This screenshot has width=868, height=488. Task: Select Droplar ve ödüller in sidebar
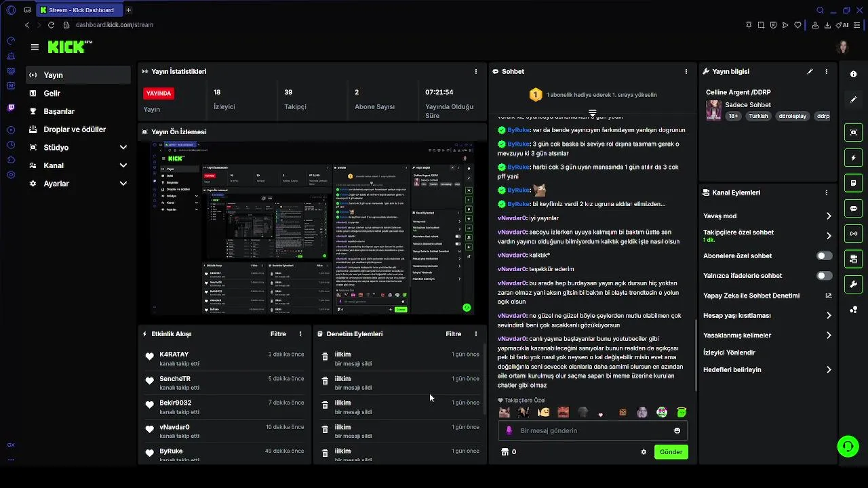[x=79, y=129]
